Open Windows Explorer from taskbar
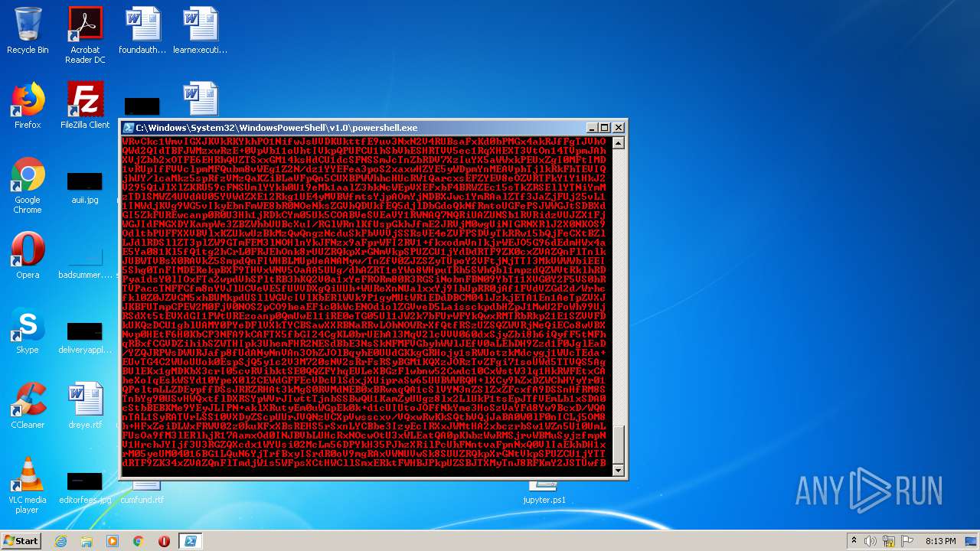Viewport: 980px width, 551px height. pos(87,541)
